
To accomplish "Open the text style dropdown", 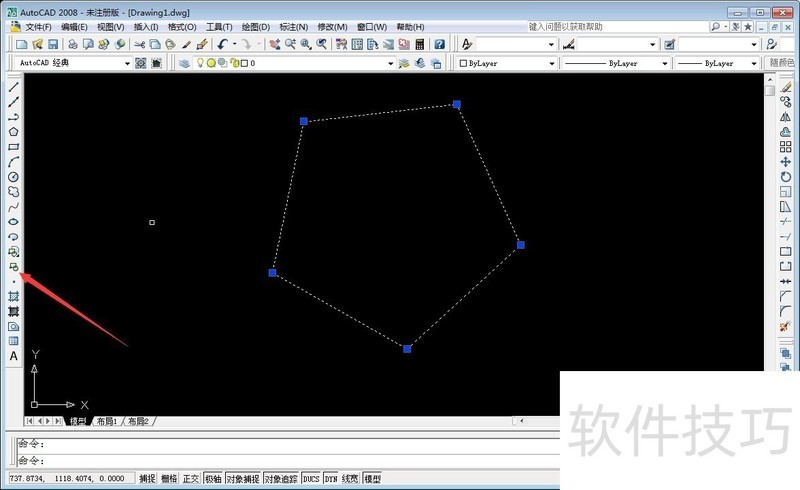I will [x=552, y=44].
